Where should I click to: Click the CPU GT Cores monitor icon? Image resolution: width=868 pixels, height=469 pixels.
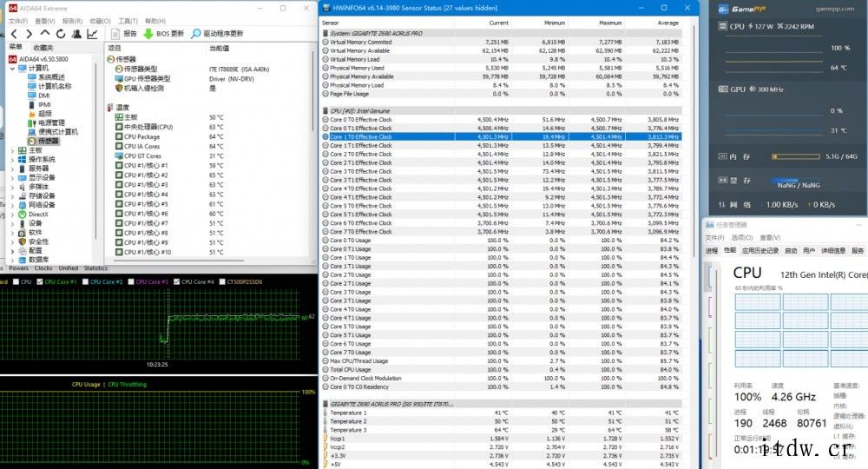(x=118, y=156)
